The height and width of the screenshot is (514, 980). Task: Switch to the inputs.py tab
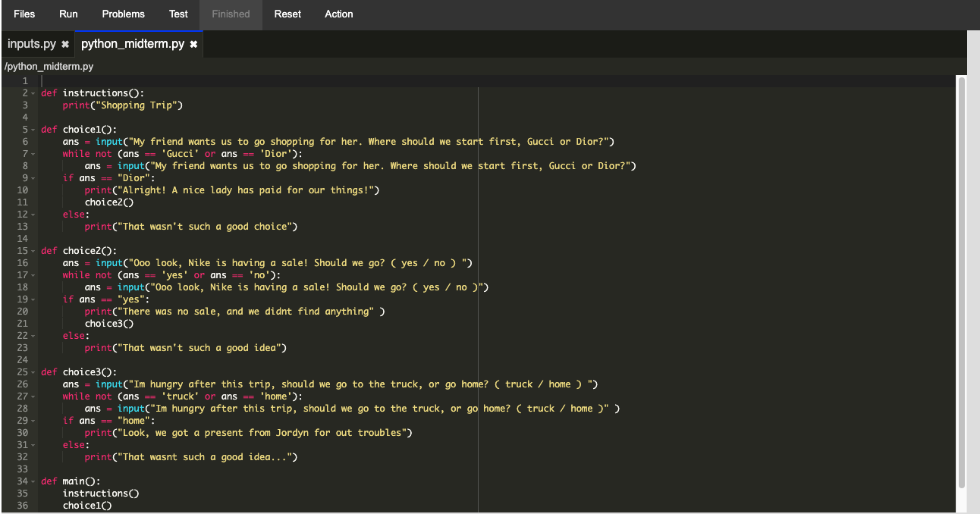(x=32, y=44)
